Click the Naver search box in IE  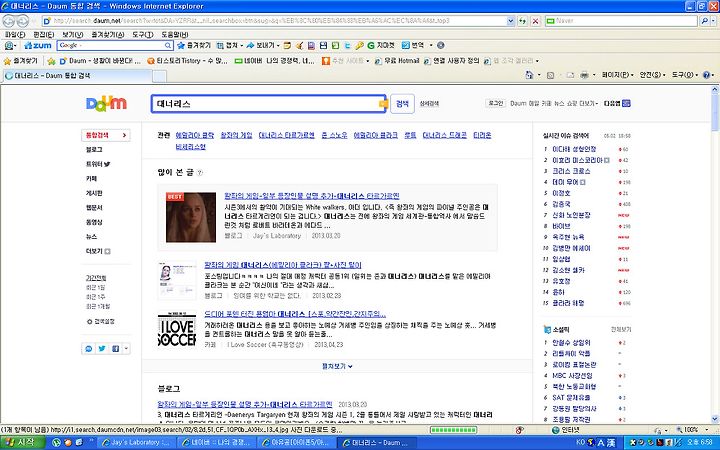click(622, 21)
